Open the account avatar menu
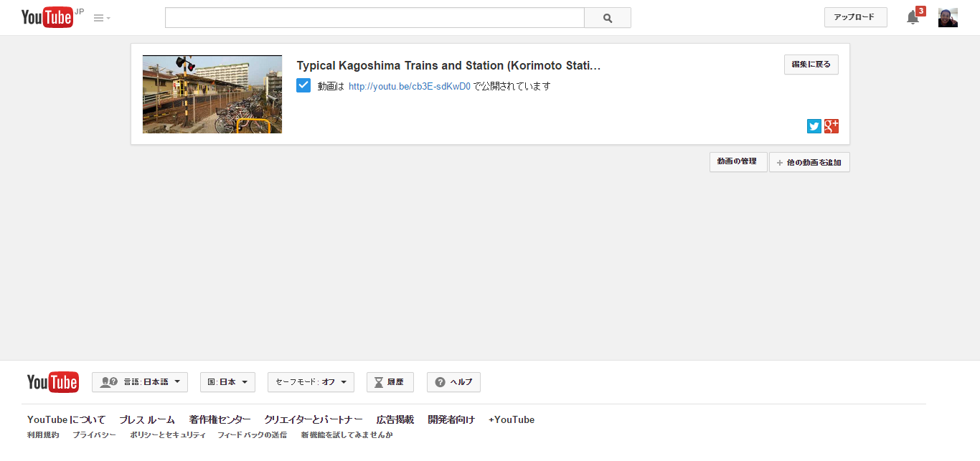The image size is (980, 461). [x=948, y=17]
